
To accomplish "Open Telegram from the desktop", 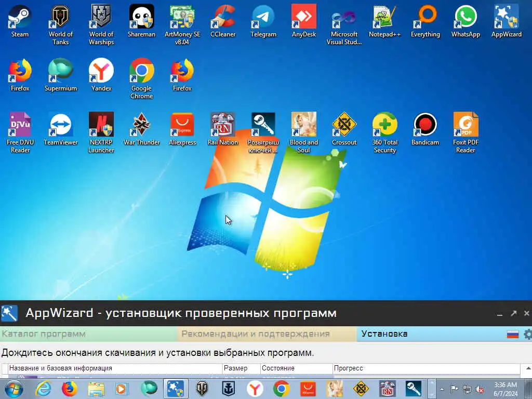I will pos(263,21).
